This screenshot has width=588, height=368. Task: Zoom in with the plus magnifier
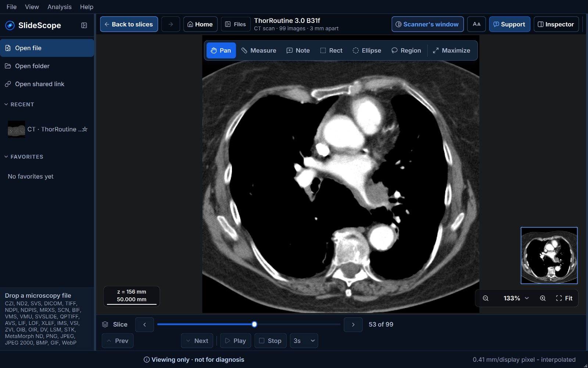pyautogui.click(x=542, y=298)
